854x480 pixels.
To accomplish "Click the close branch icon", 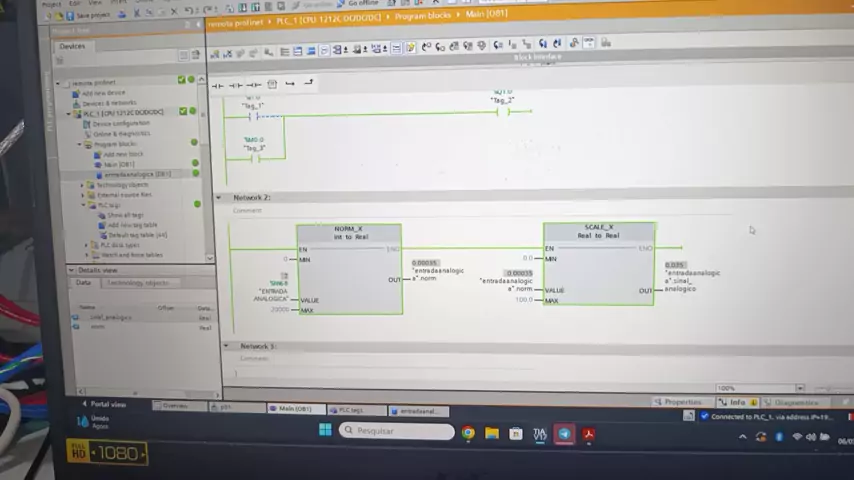I will click(x=309, y=83).
